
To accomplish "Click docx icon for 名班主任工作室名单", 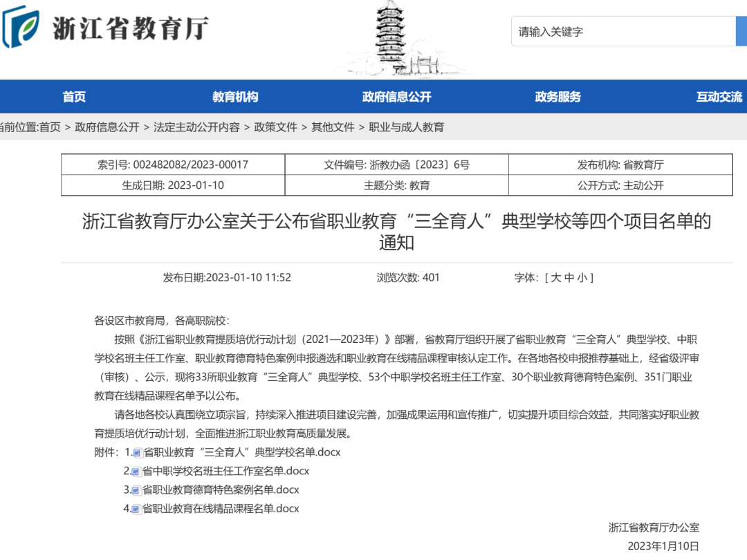I will coord(136,472).
